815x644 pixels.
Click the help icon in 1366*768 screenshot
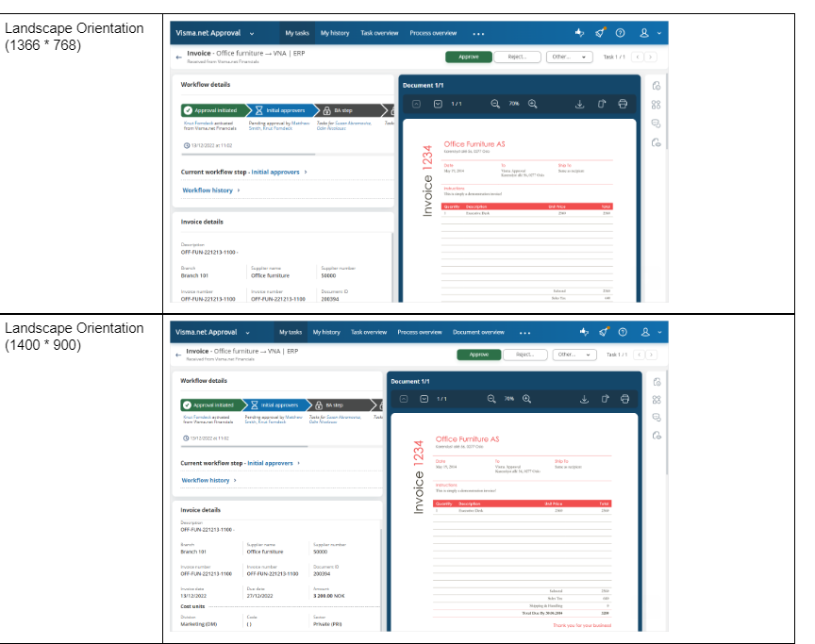[620, 33]
